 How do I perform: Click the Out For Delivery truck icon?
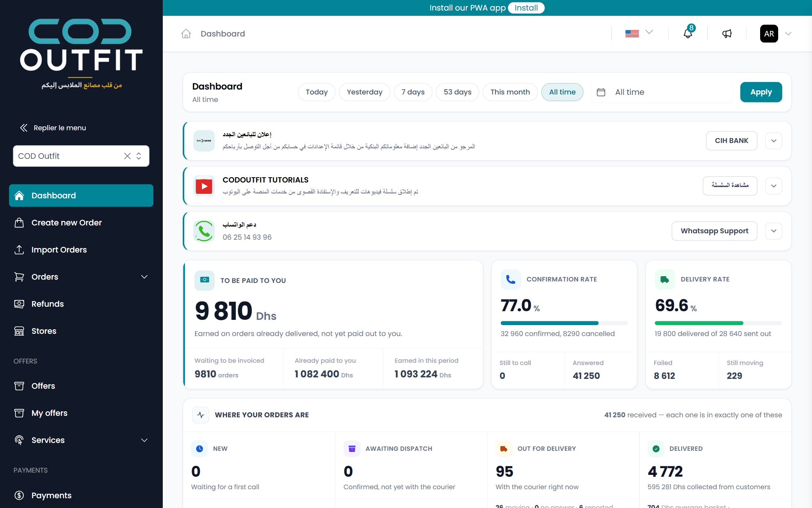pos(504,449)
